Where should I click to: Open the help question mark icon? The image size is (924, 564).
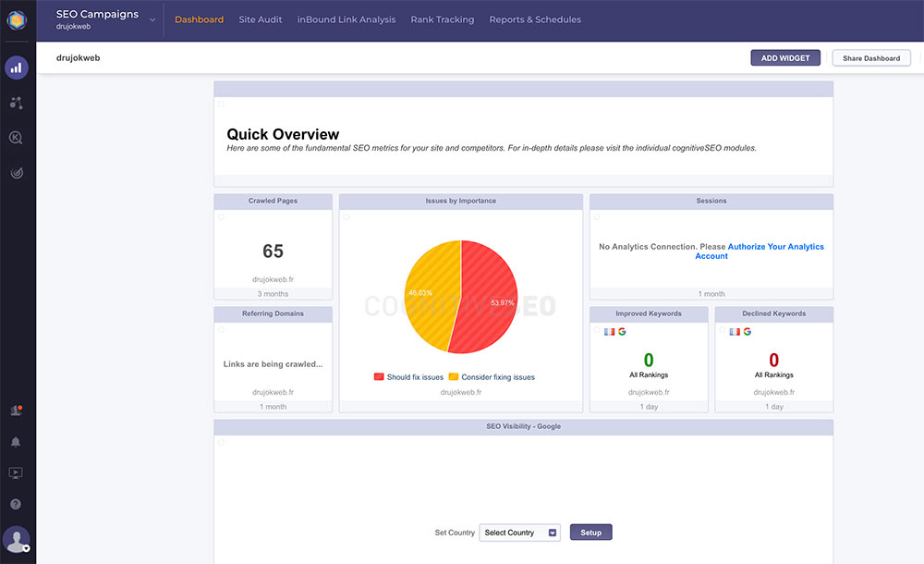point(16,504)
